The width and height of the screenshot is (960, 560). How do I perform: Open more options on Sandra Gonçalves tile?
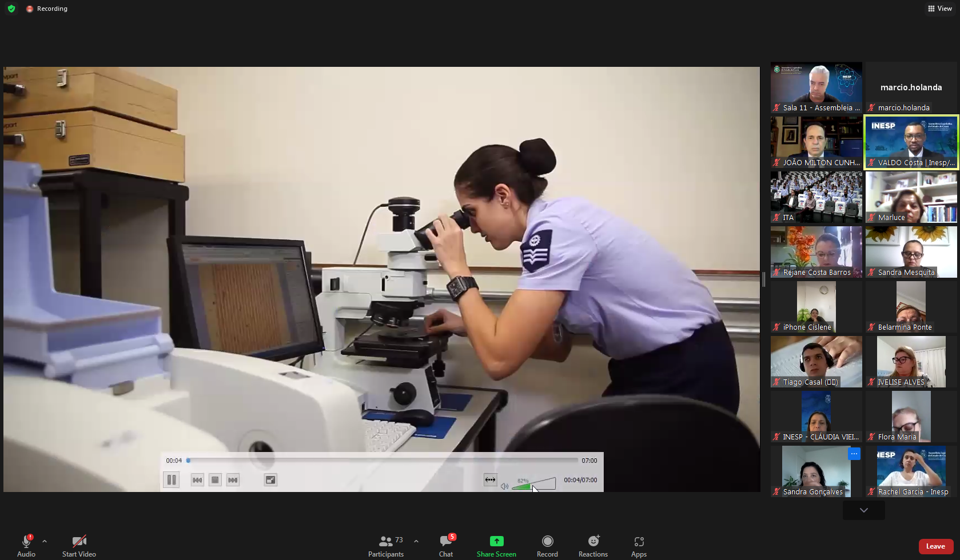point(854,454)
